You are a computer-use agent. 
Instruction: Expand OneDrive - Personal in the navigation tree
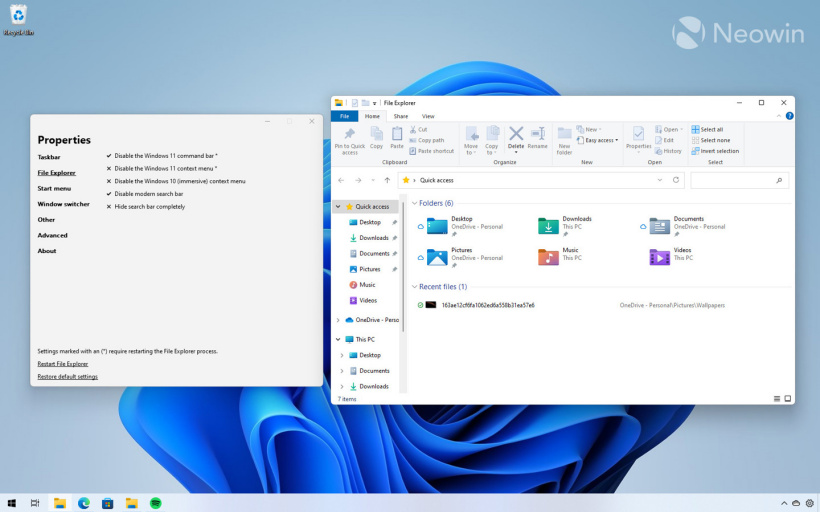click(x=338, y=320)
